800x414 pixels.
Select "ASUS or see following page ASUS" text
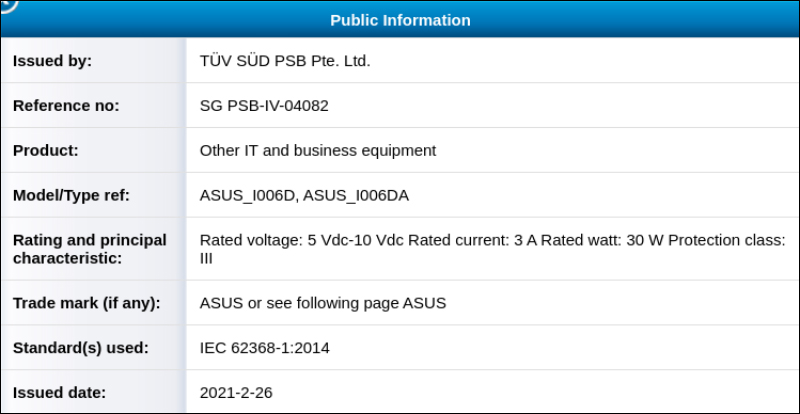click(x=323, y=302)
